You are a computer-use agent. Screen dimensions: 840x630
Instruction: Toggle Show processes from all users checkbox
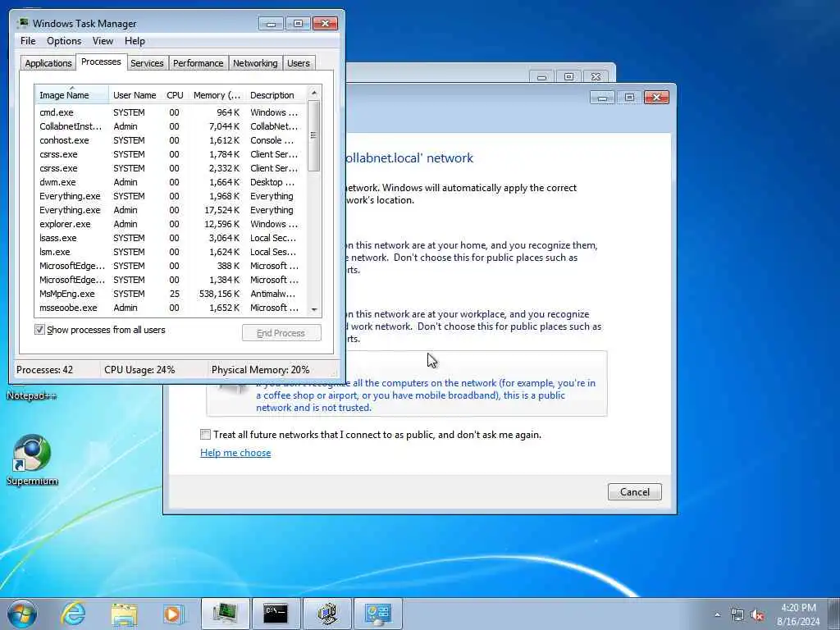coord(39,330)
